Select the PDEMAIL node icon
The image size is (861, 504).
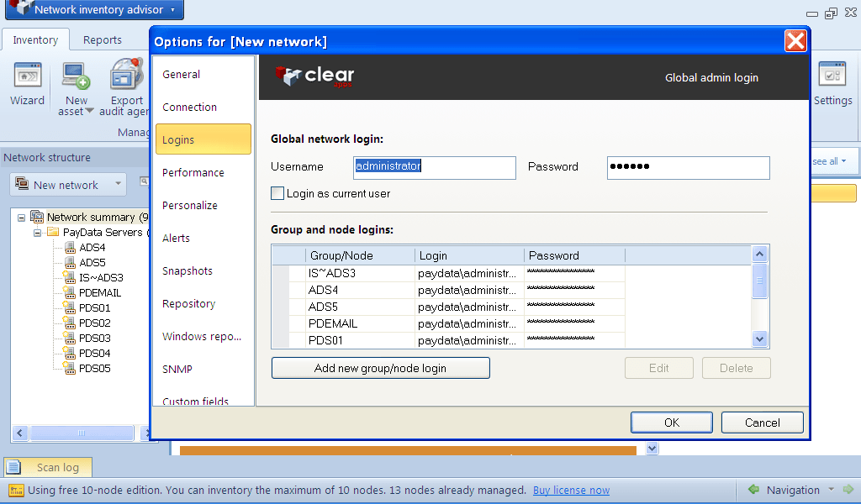click(69, 292)
